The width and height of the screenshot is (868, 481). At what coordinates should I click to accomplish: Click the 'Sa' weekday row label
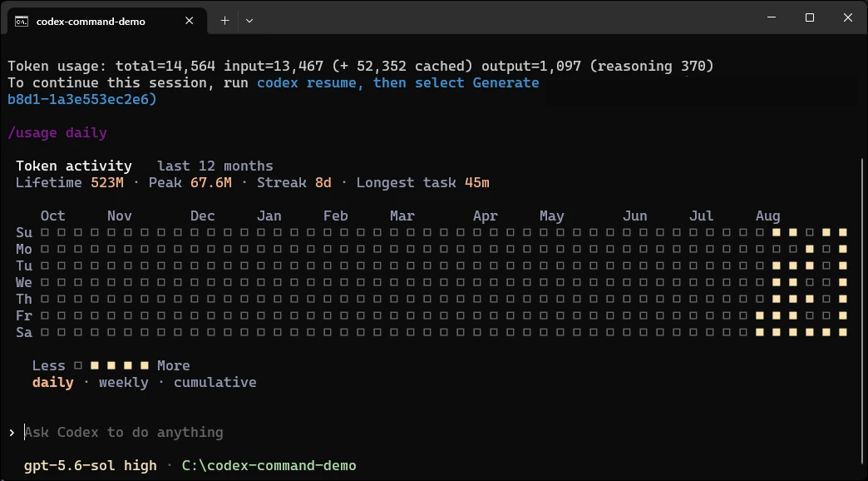[x=24, y=333]
